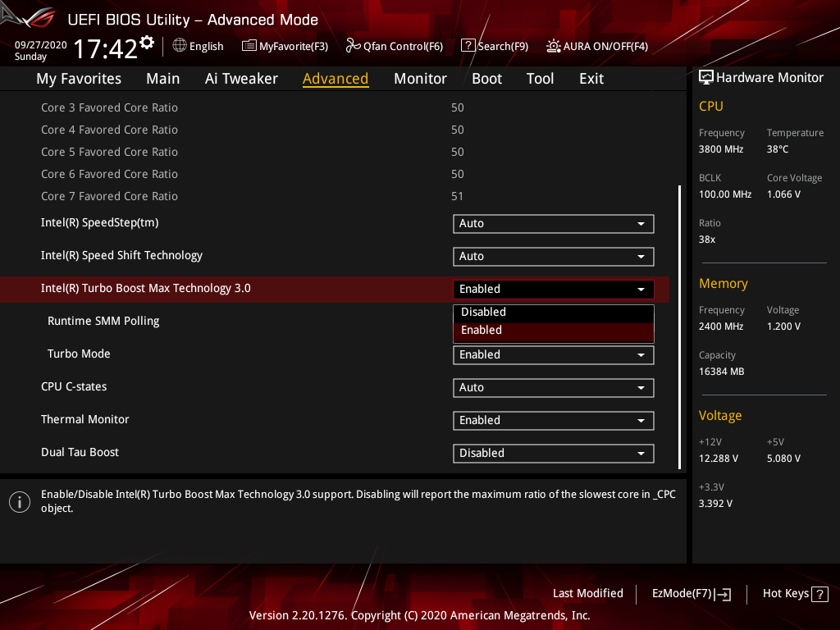Click the Search question mark icon
The width and height of the screenshot is (840, 630).
468,46
